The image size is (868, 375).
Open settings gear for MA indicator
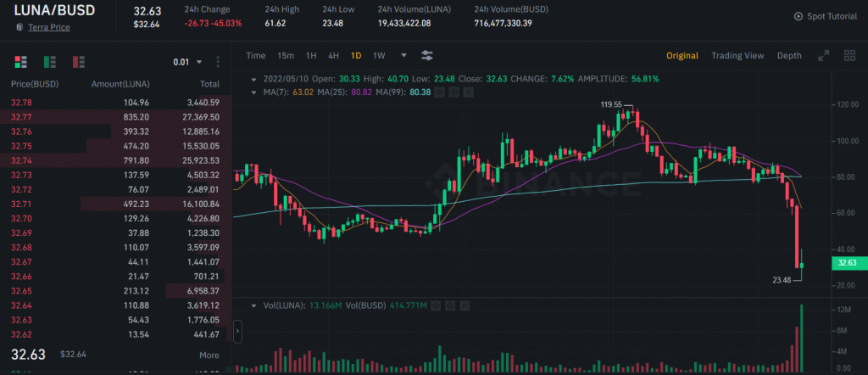453,92
